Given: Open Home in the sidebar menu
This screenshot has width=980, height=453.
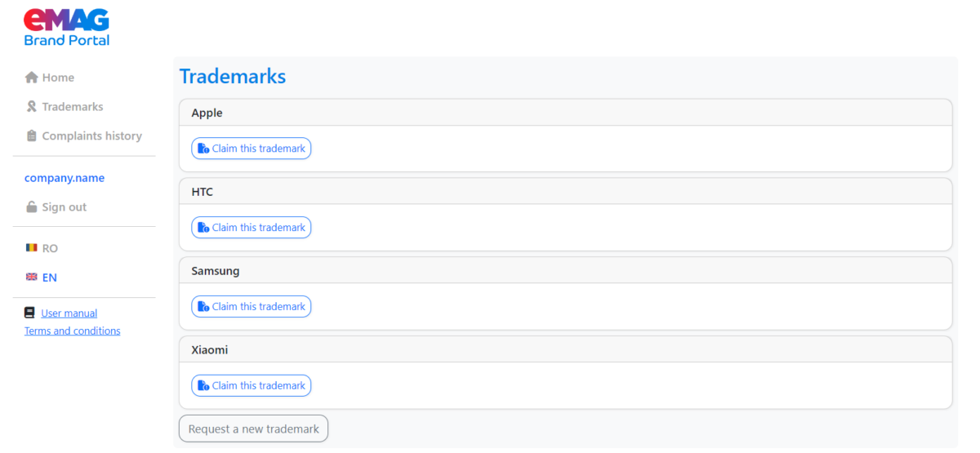Looking at the screenshot, I should (x=58, y=78).
